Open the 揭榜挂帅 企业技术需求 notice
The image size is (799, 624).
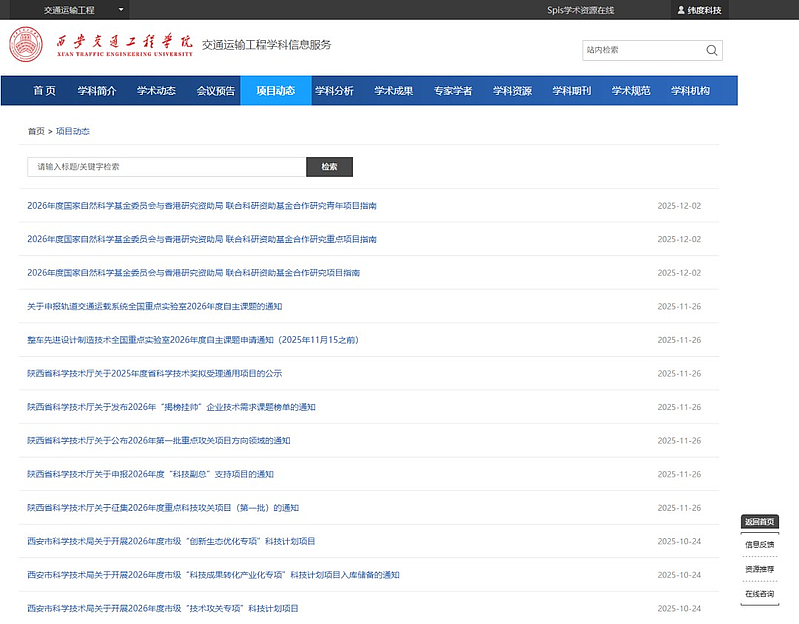pos(171,407)
